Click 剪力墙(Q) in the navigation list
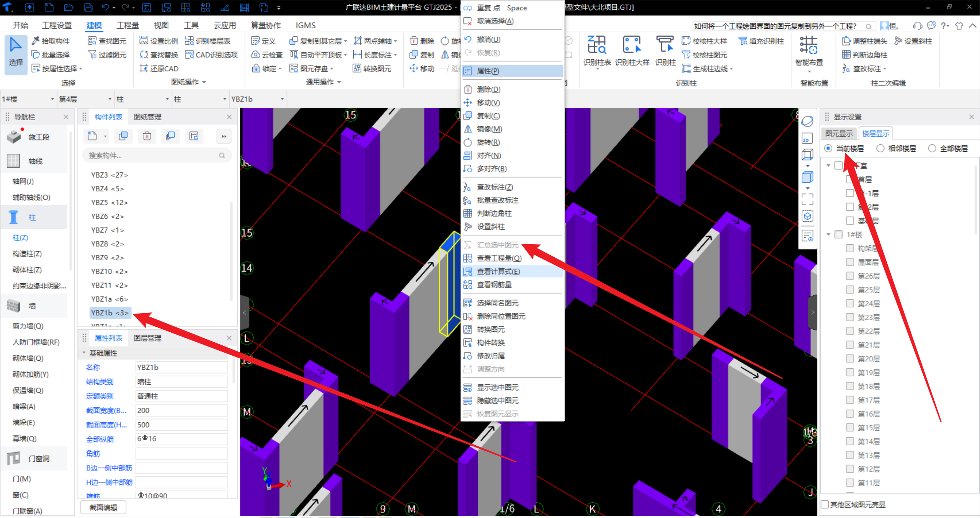This screenshot has height=518, width=980. 28,326
